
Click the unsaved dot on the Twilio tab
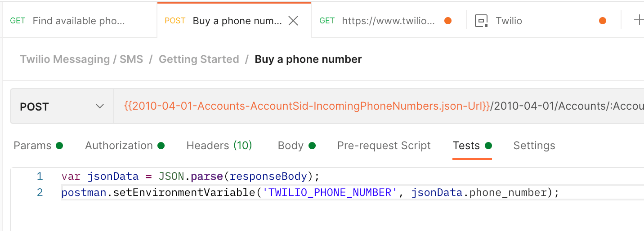click(603, 21)
